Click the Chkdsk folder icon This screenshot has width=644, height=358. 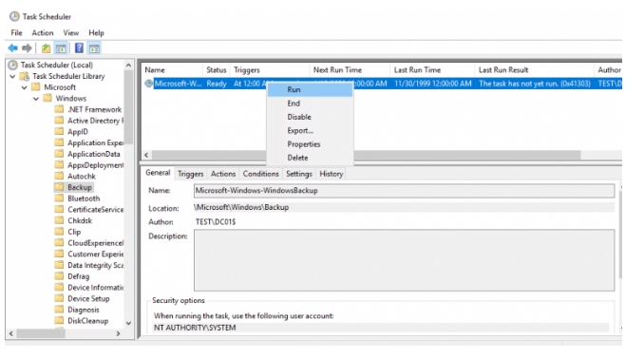click(59, 220)
